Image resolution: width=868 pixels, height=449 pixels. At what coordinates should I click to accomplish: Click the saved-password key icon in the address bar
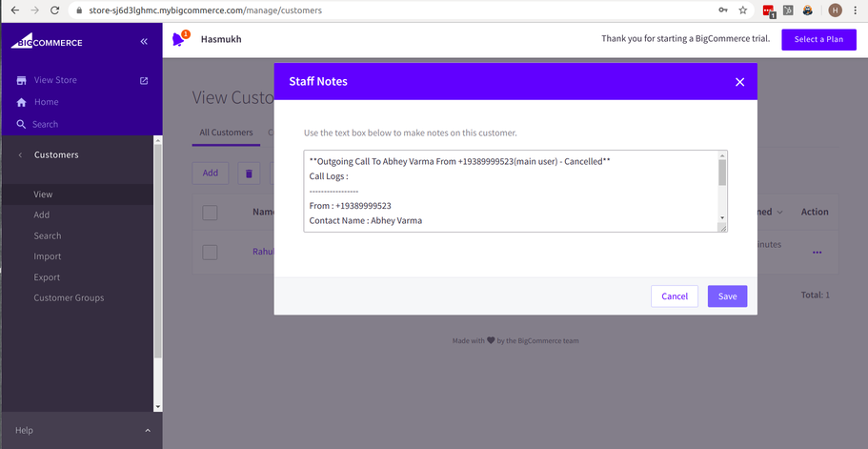723,10
